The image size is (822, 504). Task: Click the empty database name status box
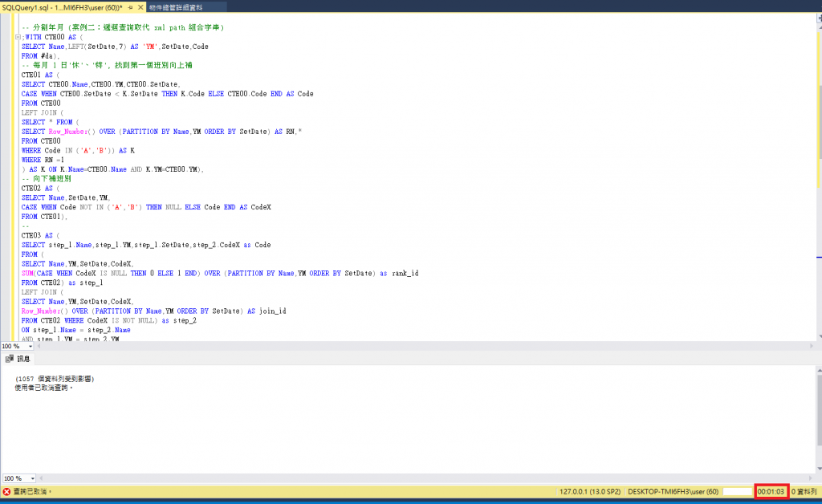click(738, 491)
